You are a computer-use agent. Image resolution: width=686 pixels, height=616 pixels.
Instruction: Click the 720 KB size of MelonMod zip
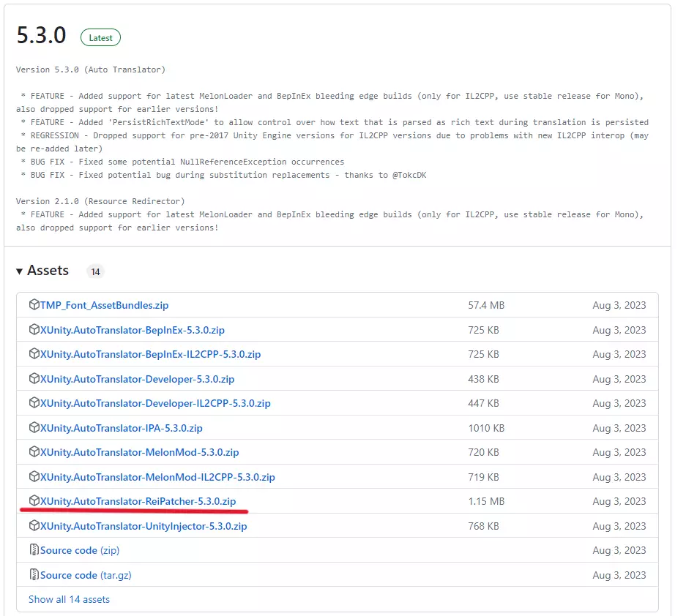pos(483,452)
